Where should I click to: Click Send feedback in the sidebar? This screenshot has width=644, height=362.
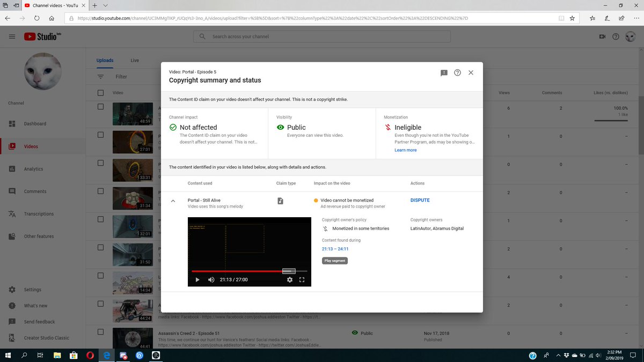point(42,322)
